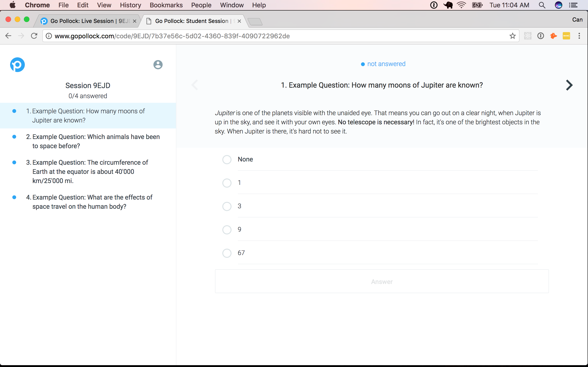Go to next question with right chevron

[569, 85]
